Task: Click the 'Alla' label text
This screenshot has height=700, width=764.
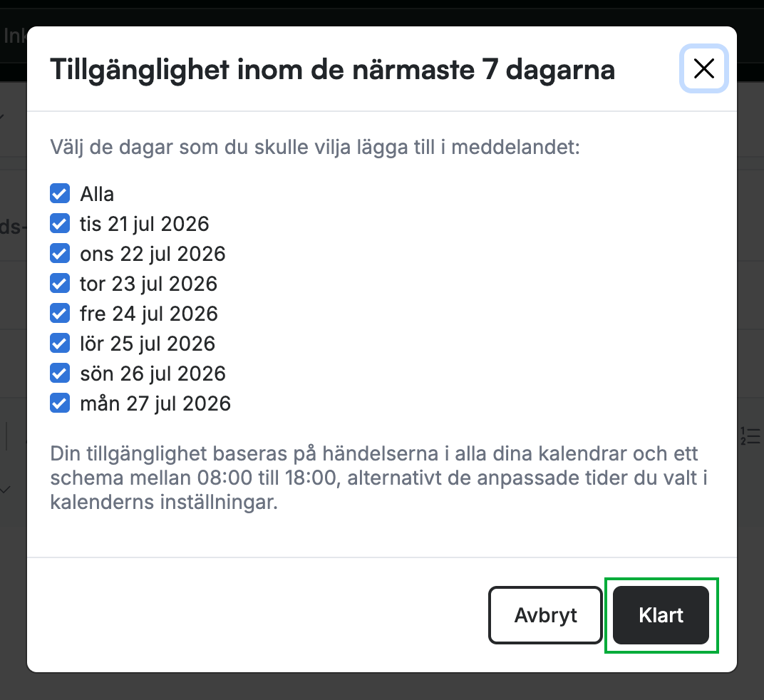Action: [x=97, y=194]
